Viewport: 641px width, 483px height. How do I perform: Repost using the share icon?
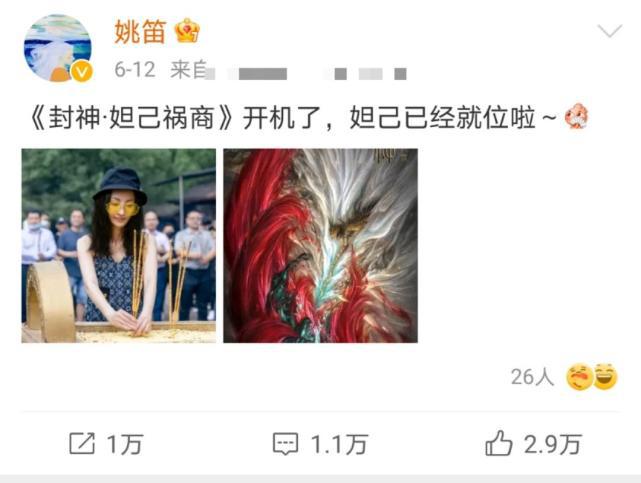coord(82,443)
